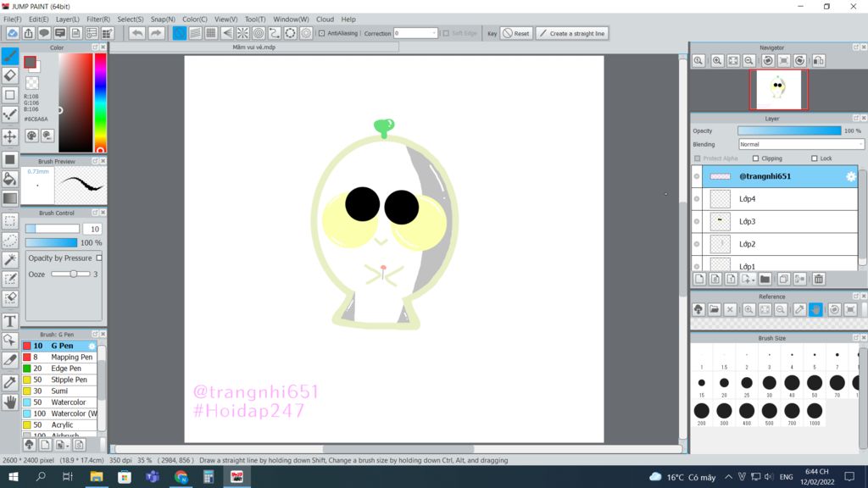Click the brush size value field
The image size is (868, 488).
click(x=92, y=229)
